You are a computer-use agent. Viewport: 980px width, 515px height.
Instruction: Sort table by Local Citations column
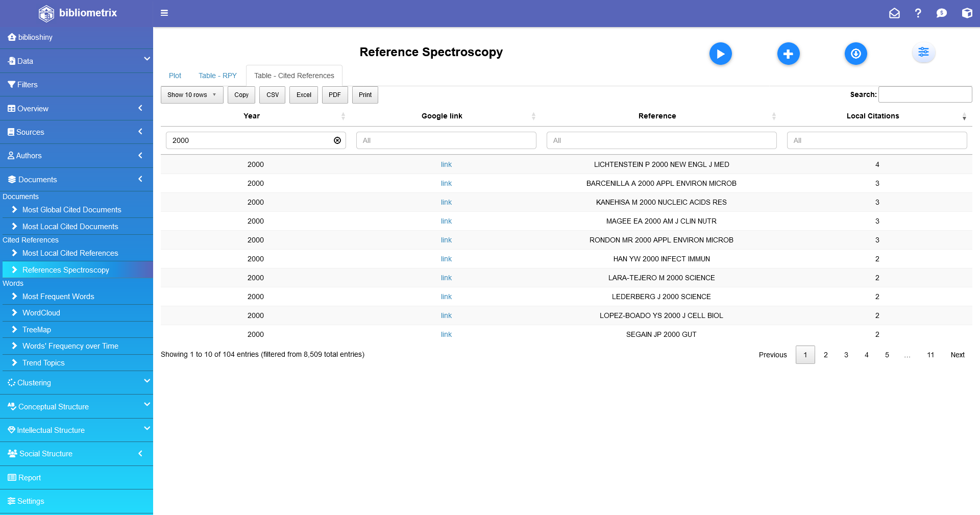point(873,116)
